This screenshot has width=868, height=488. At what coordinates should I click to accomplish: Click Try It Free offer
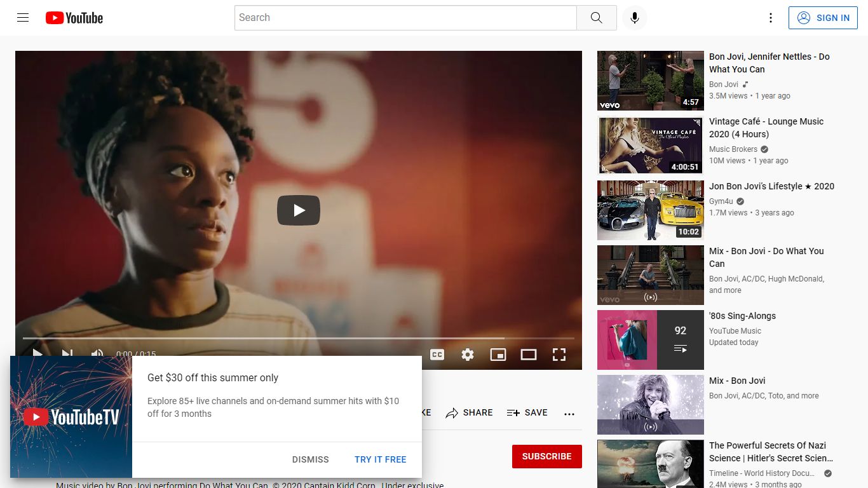[x=381, y=459]
